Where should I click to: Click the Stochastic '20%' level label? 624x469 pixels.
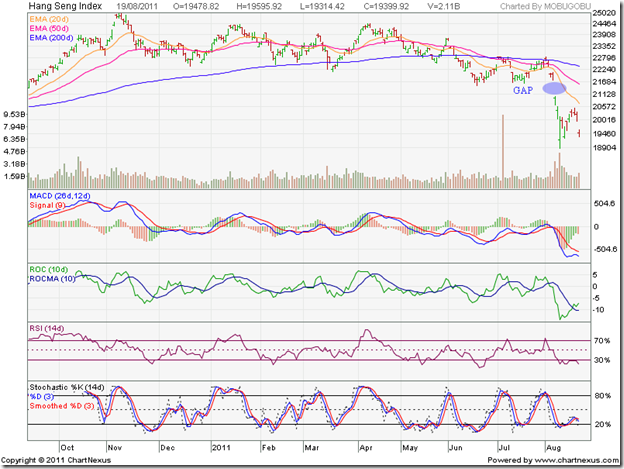click(x=603, y=424)
